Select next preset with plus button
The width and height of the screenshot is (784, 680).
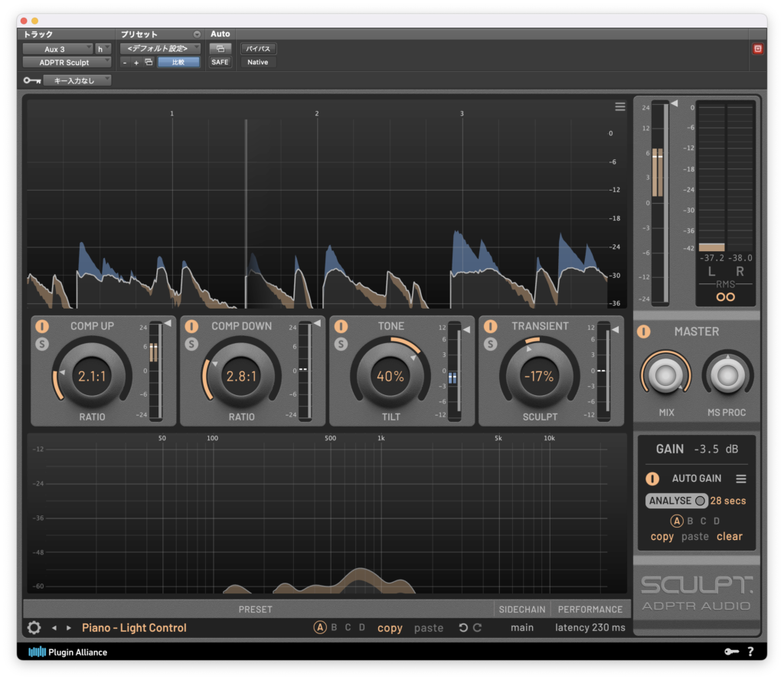136,63
